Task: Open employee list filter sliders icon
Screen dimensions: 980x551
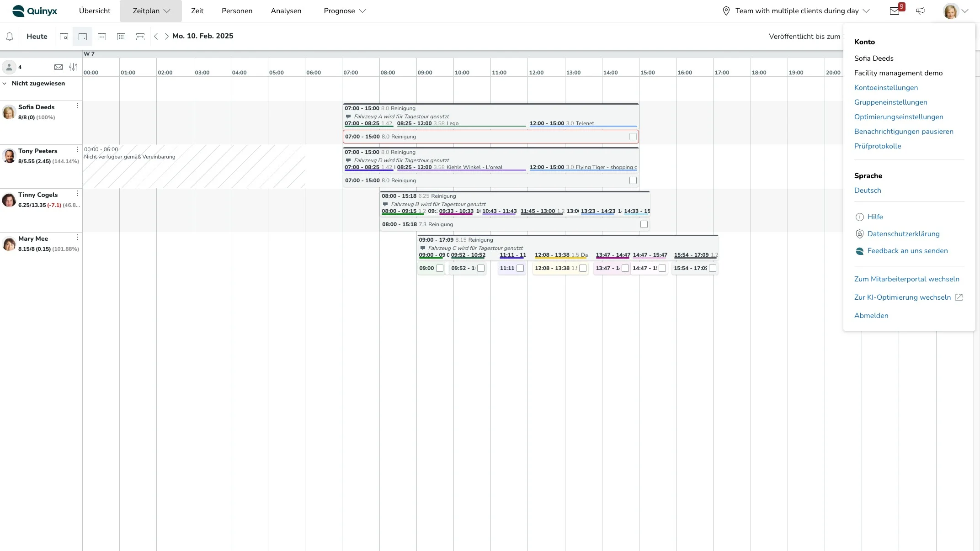Action: 73,67
